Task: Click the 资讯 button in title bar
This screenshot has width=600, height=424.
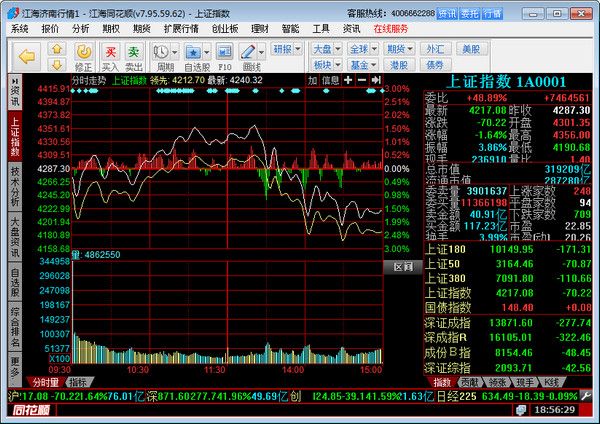Action: coord(447,14)
